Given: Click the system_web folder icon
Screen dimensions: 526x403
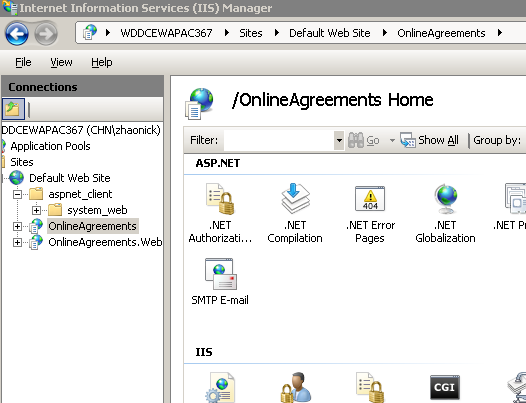Looking at the screenshot, I should [x=55, y=210].
